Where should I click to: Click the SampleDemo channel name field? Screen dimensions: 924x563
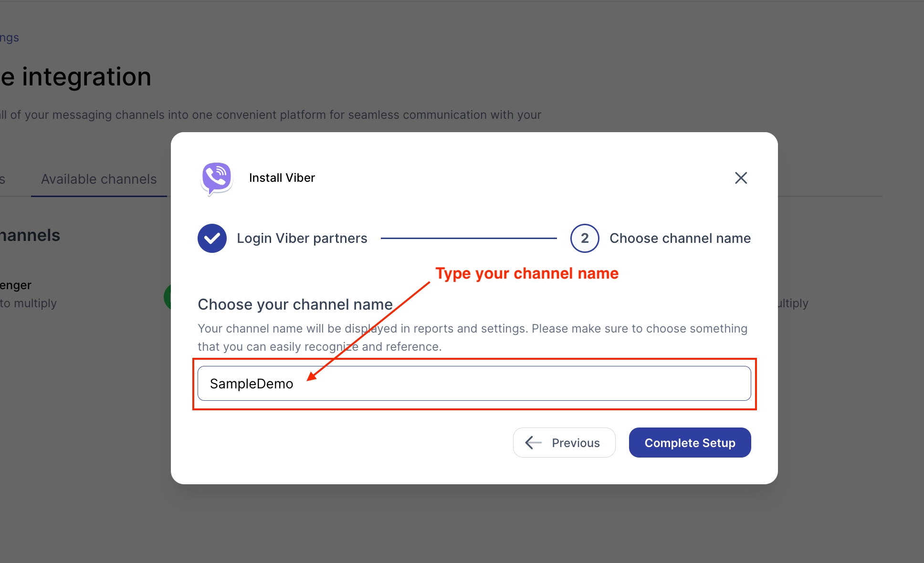473,384
